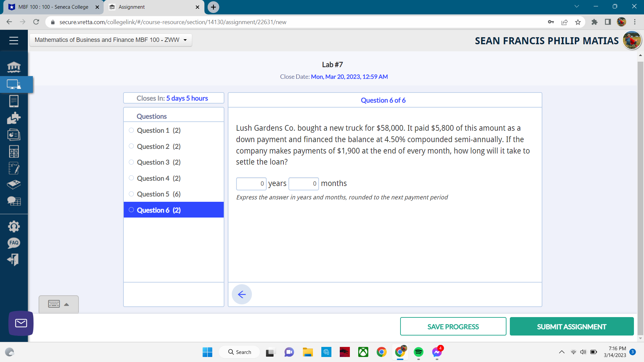This screenshot has height=362, width=644.
Task: Open the hamburger menu in sidebar
Action: pos(14,41)
